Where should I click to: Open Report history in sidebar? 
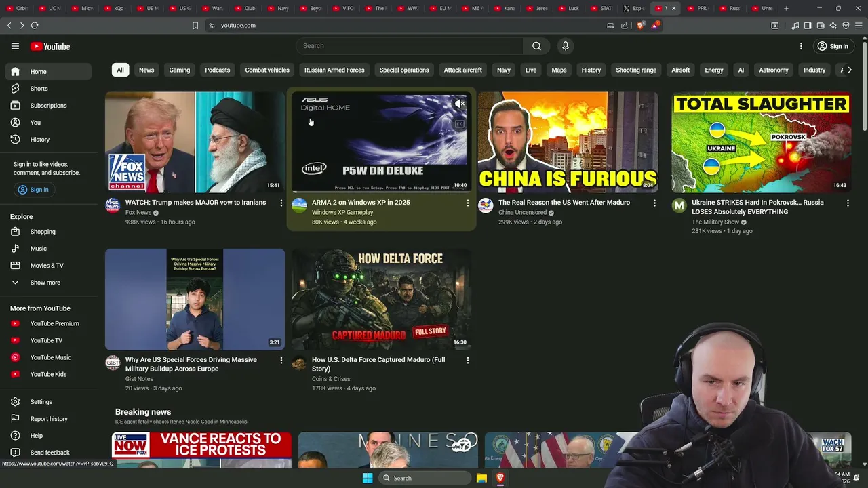pos(48,419)
